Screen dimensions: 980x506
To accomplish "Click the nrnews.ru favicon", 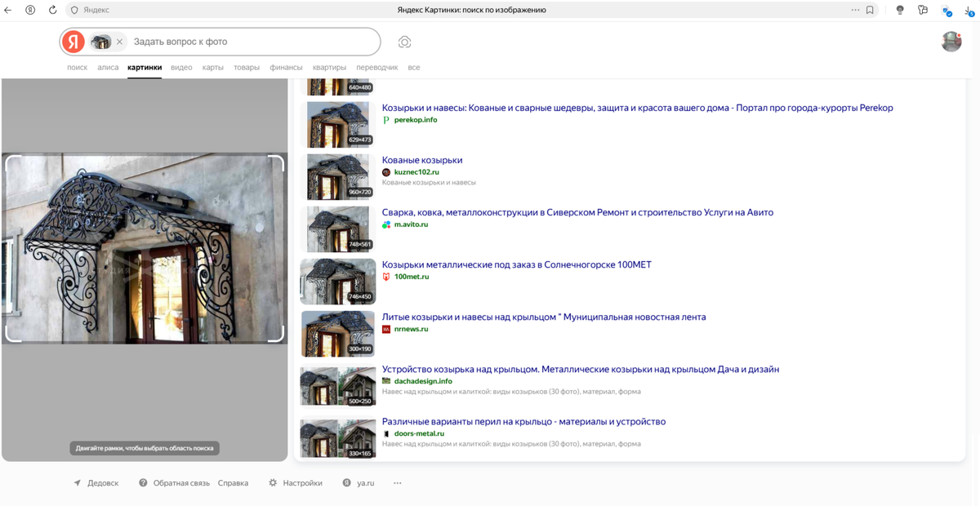I will [x=386, y=329].
